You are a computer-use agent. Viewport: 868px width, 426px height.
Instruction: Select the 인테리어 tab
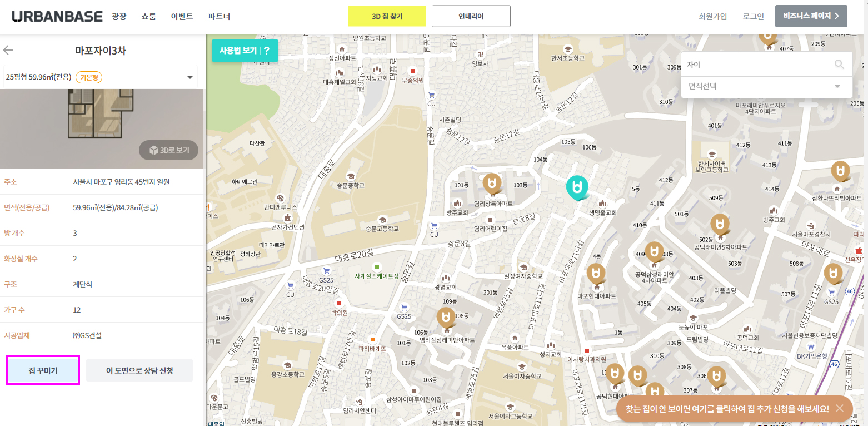(x=471, y=16)
